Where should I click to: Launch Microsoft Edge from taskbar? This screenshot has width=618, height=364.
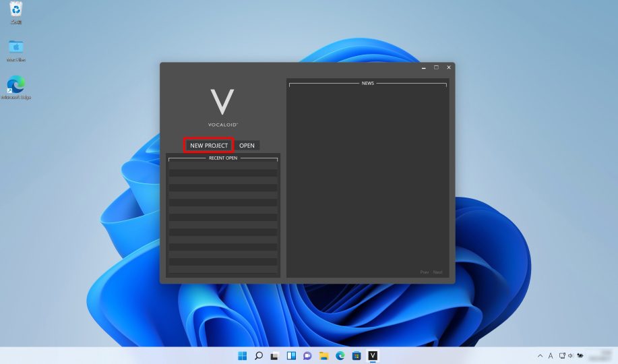(x=340, y=356)
